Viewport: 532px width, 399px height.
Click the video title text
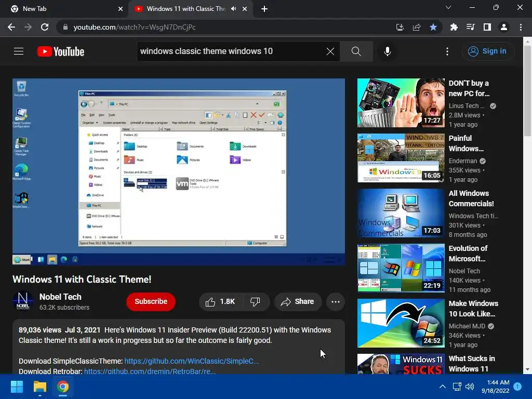[82, 279]
